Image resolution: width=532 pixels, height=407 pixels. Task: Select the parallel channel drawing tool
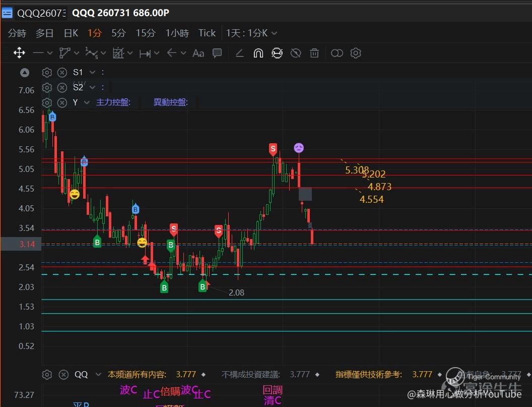tap(64, 53)
